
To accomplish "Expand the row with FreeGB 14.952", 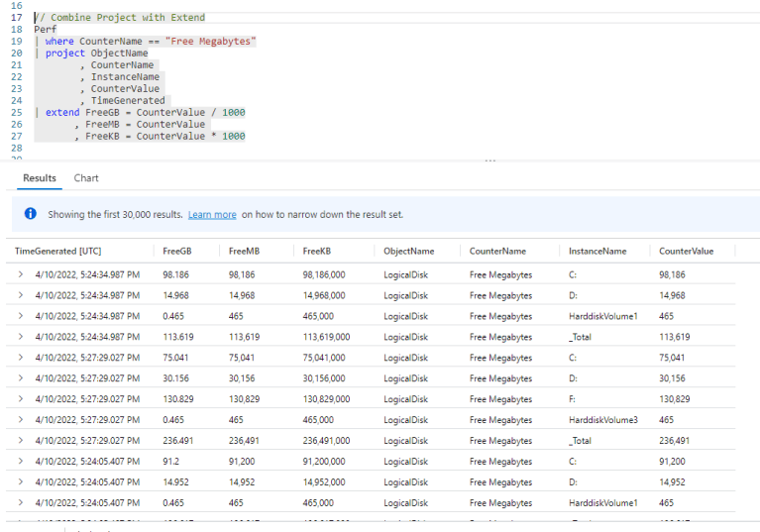I will [x=21, y=482].
